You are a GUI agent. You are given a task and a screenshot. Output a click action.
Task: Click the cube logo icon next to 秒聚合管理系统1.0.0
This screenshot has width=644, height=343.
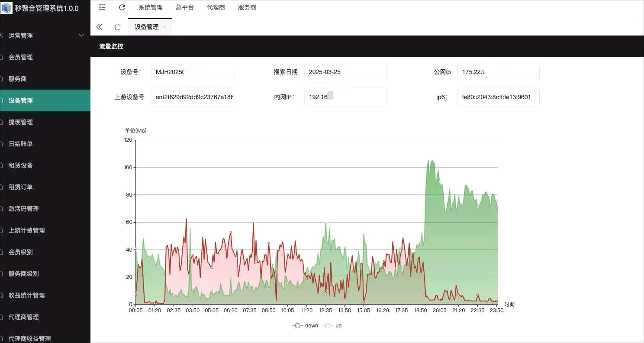coord(6,7)
